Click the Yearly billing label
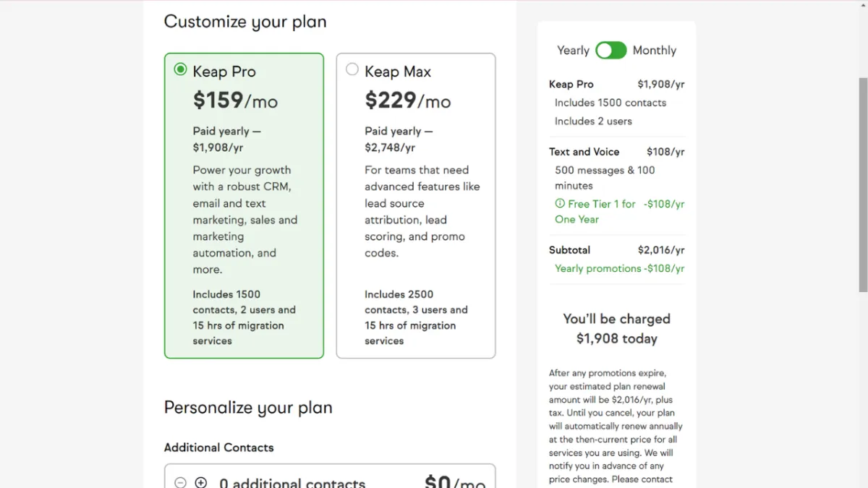Image resolution: width=868 pixels, height=488 pixels. tap(573, 50)
